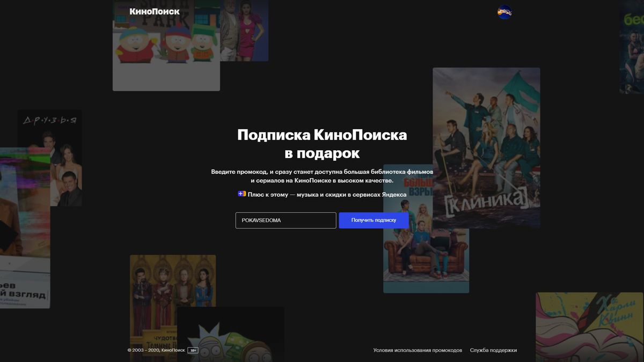The image size is (644, 362).
Task: Click the heading Подписка КиноПоиска в подарок
Action: click(322, 144)
